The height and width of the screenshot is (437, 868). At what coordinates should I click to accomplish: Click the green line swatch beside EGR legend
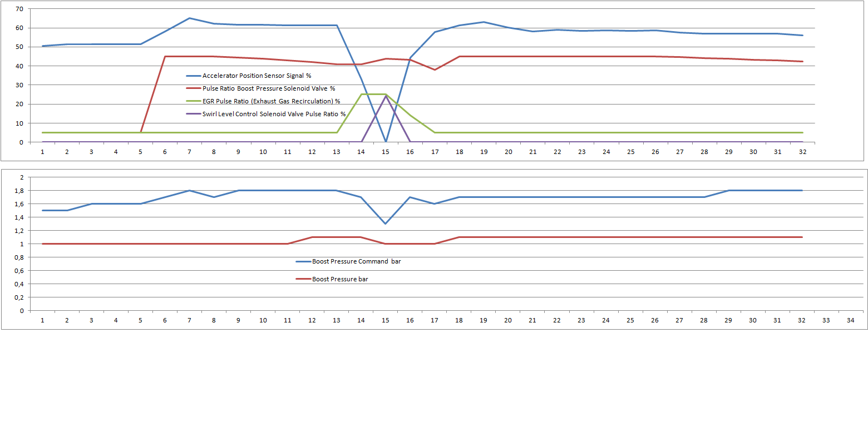(x=194, y=101)
